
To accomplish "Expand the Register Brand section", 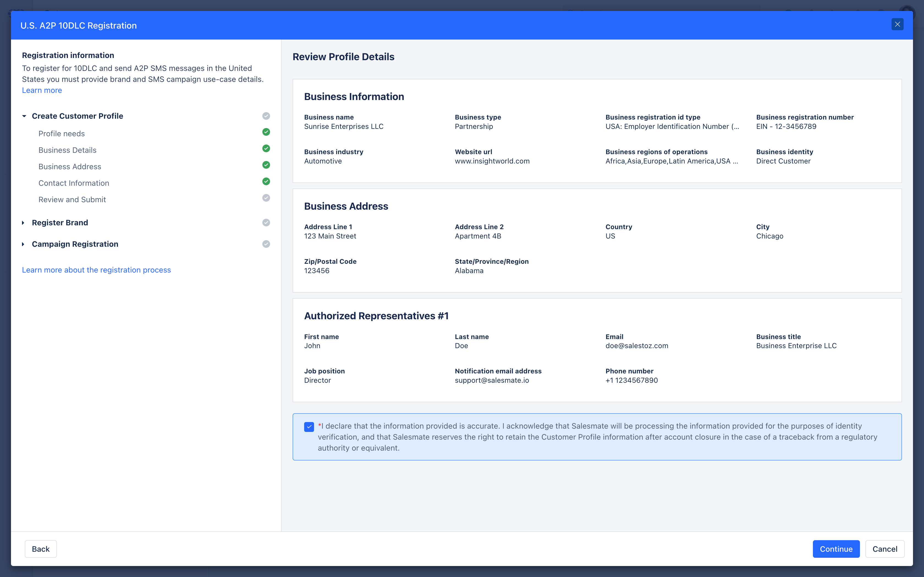I will click(x=23, y=223).
